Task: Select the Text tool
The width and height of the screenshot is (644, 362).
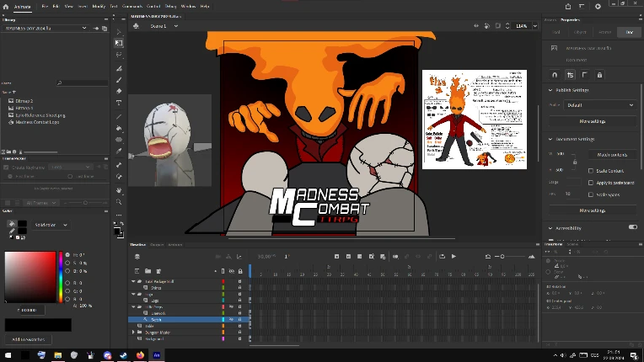Action: click(x=119, y=103)
